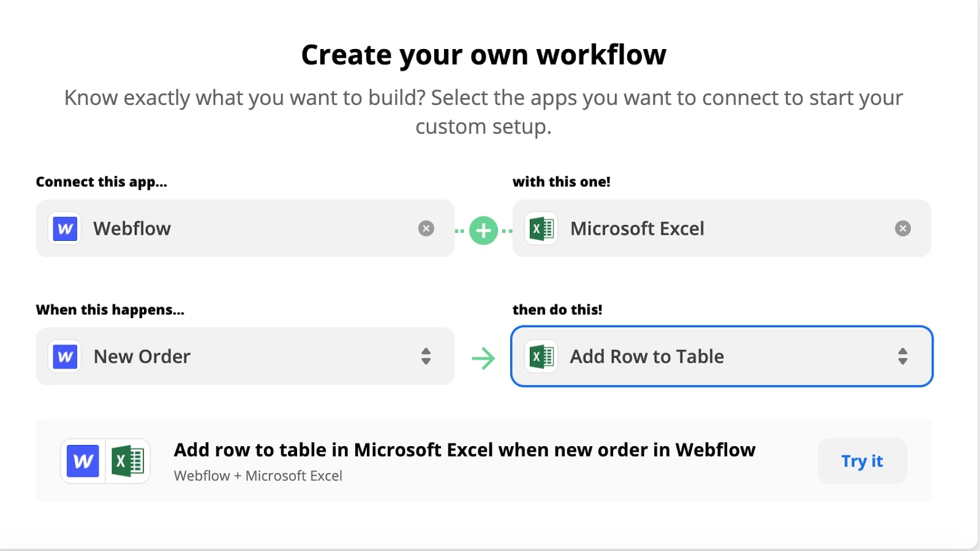Viewport: 980px width, 551px height.
Task: Select the Webflow app input field
Action: (245, 228)
